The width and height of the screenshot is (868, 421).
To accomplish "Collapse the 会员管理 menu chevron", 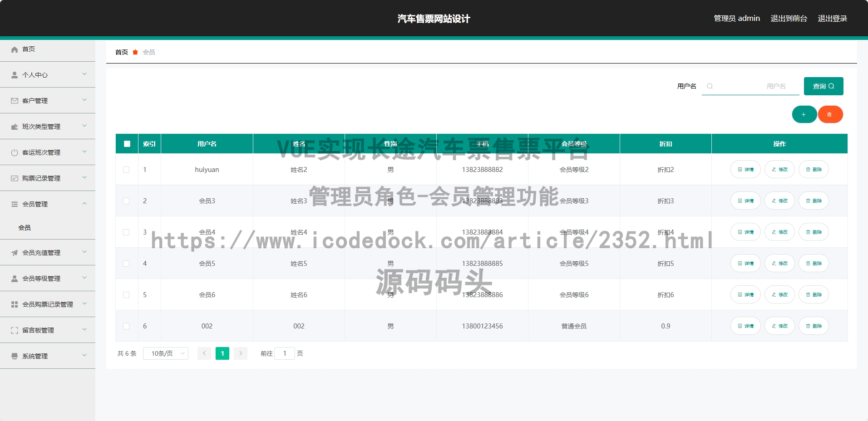I will 84,203.
